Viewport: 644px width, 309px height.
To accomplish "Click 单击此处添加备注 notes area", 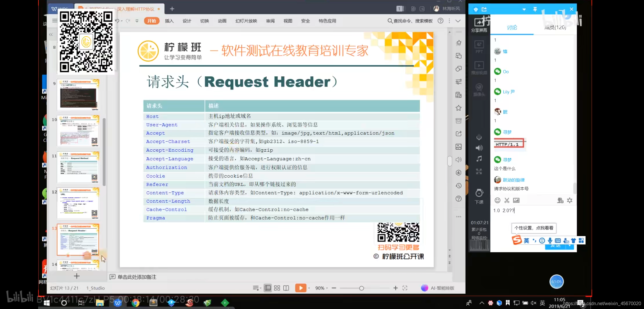I will [x=137, y=277].
